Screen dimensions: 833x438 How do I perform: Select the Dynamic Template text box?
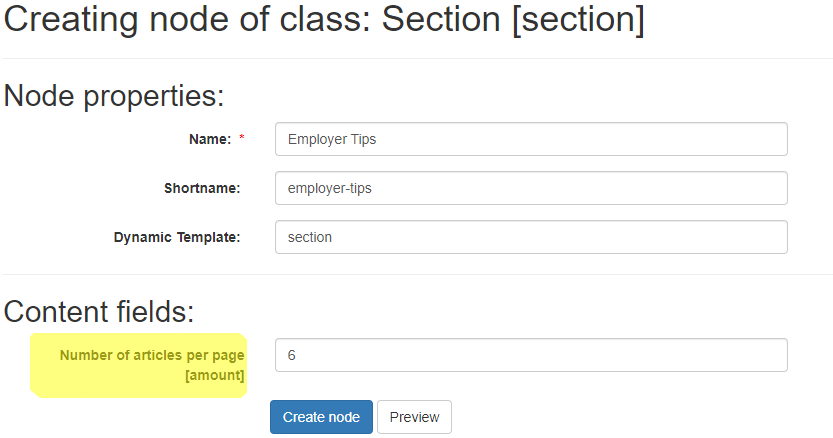point(531,237)
